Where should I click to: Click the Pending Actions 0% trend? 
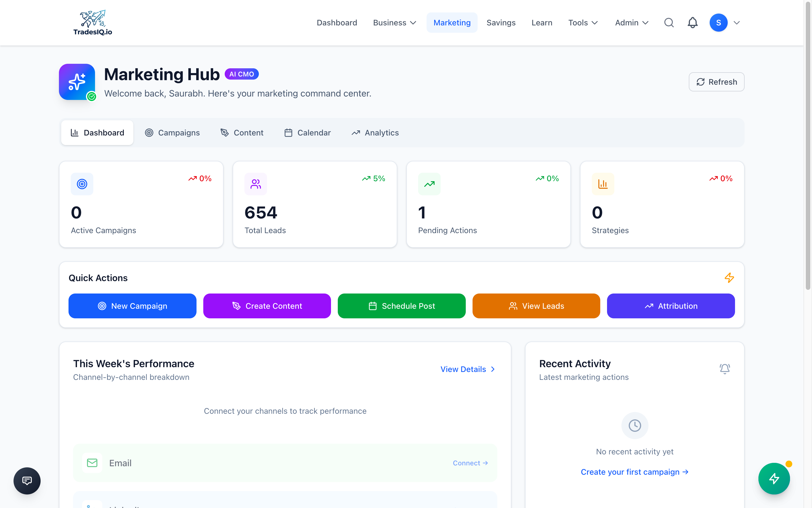547,178
